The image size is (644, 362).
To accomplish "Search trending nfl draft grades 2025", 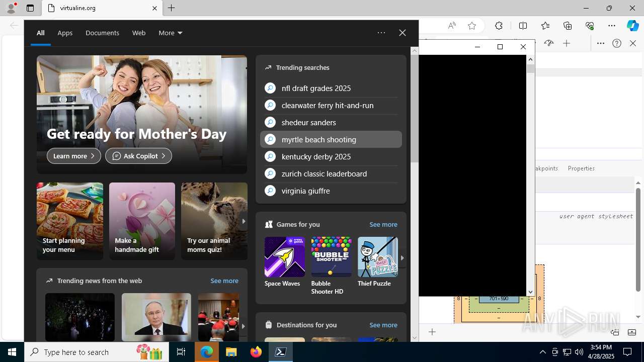I will (x=331, y=88).
